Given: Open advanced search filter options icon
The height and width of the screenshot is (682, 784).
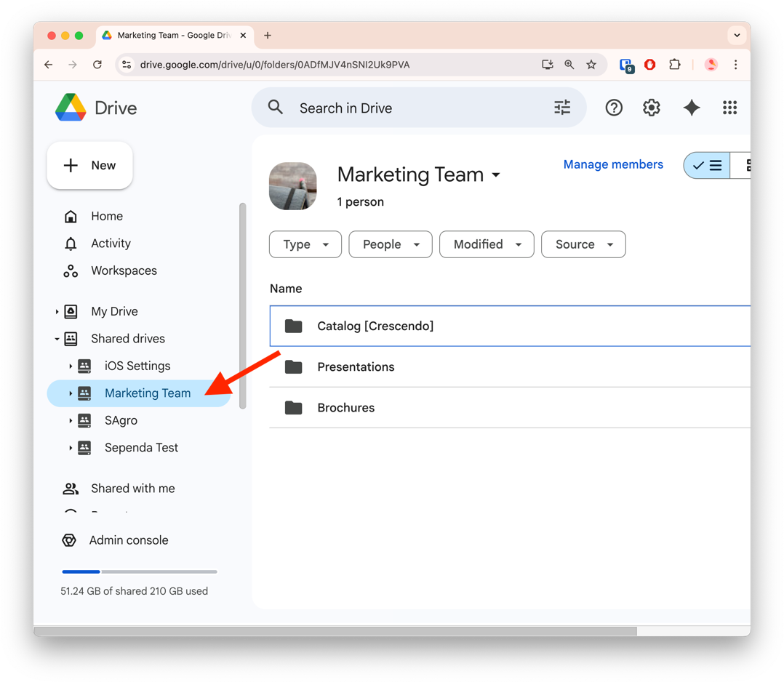Looking at the screenshot, I should tap(562, 108).
